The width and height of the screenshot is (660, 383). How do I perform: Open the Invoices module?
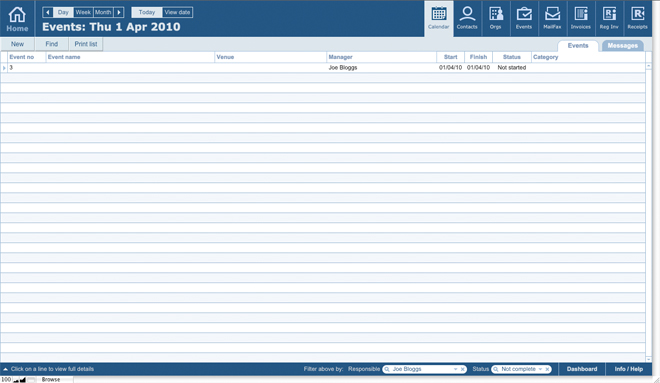(581, 19)
